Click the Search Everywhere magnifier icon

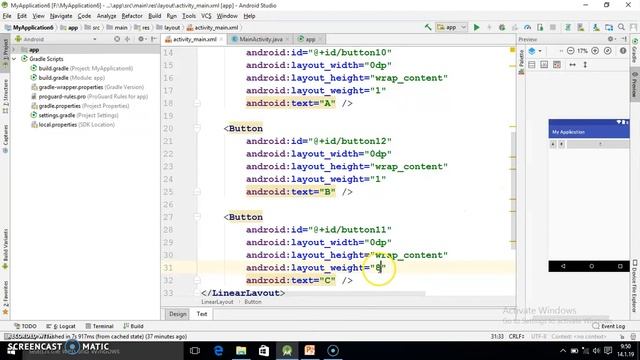(621, 27)
